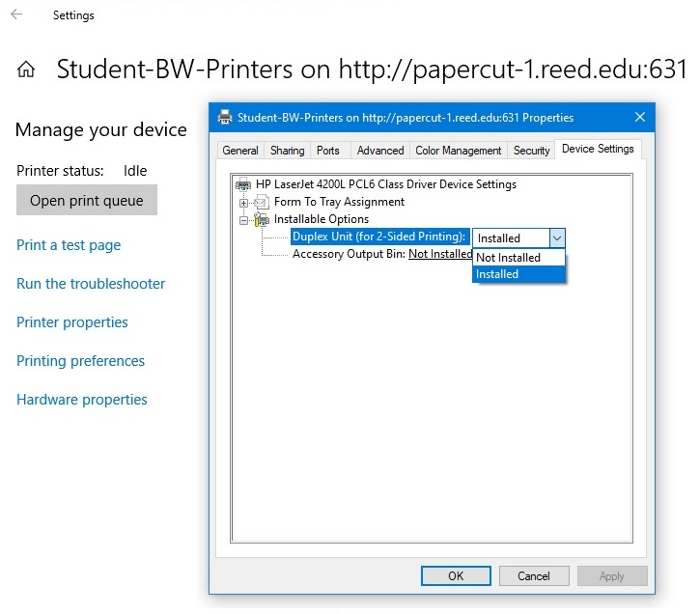Viewport: 700px width, 614px height.
Task: Click the Form To Tray Assignment icon
Action: coord(262,202)
